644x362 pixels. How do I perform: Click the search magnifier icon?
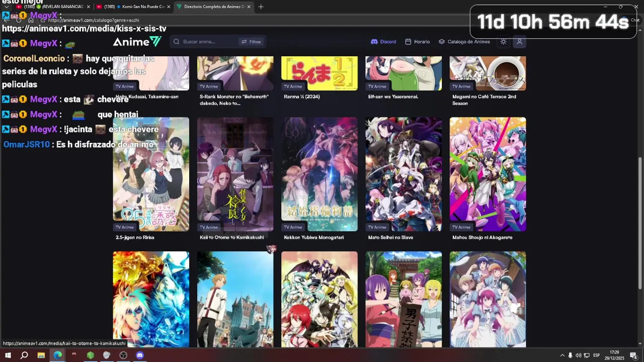[x=177, y=42]
